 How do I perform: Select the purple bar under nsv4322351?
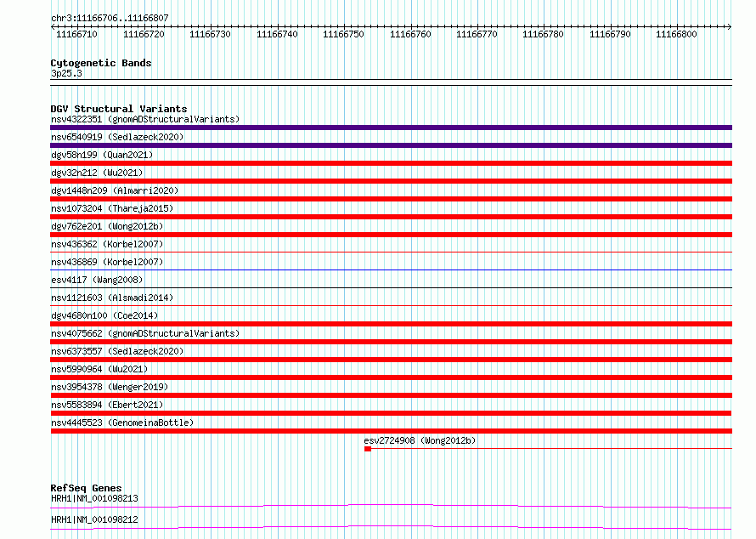click(x=391, y=128)
